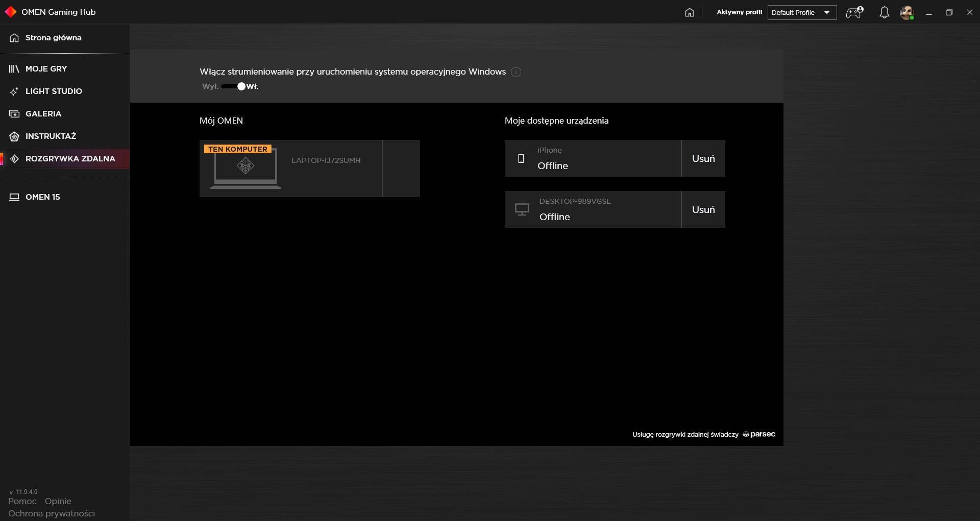The width and height of the screenshot is (980, 521).
Task: Click the Mój OMEN heading
Action: 221,121
